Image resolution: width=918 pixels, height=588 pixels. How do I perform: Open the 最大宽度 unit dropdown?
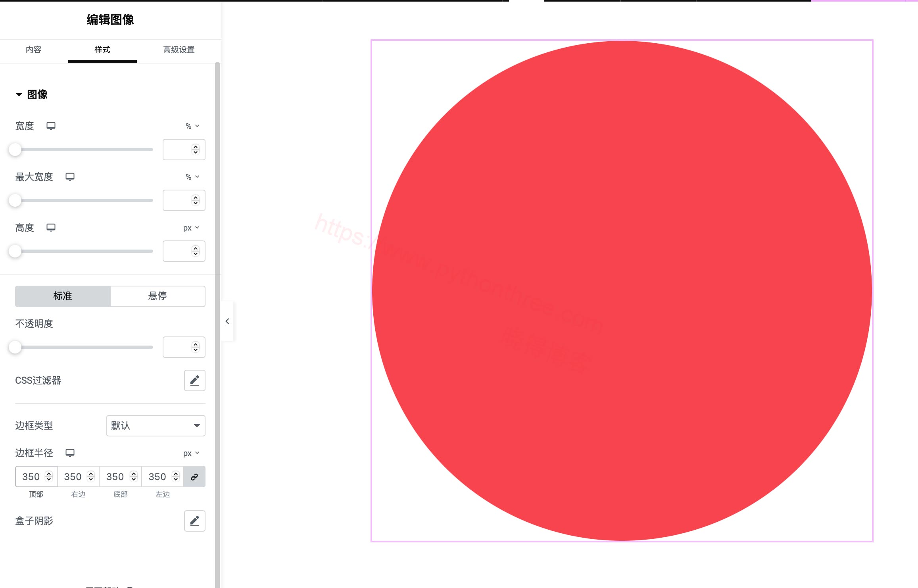point(192,177)
